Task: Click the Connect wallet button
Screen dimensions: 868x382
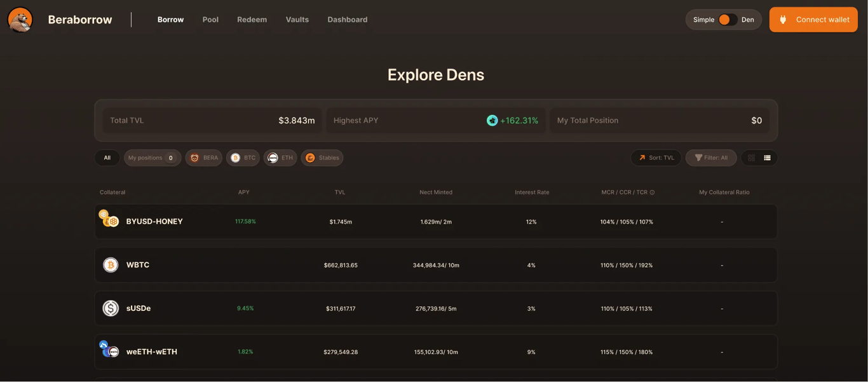Action: (x=813, y=20)
